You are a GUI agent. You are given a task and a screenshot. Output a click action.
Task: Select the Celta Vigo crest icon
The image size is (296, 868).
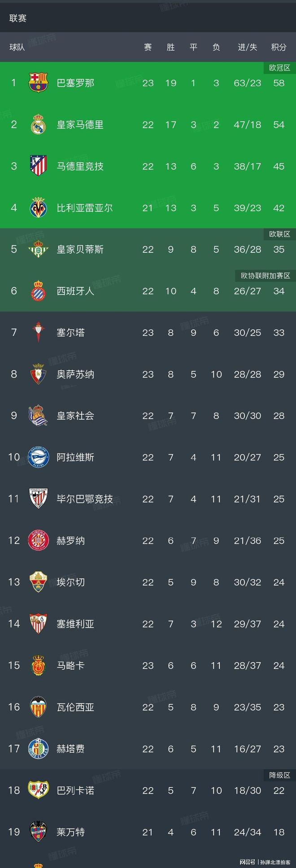[x=38, y=333]
